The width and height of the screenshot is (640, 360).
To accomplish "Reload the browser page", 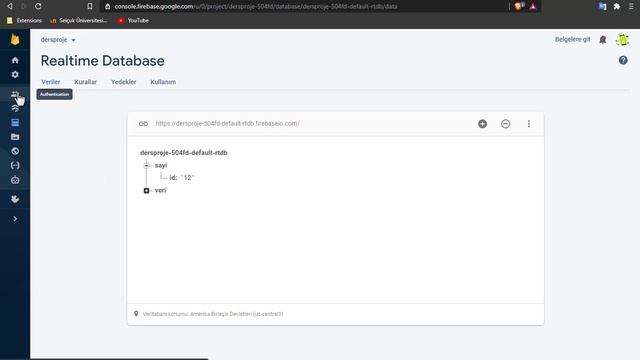I will pyautogui.click(x=38, y=6).
